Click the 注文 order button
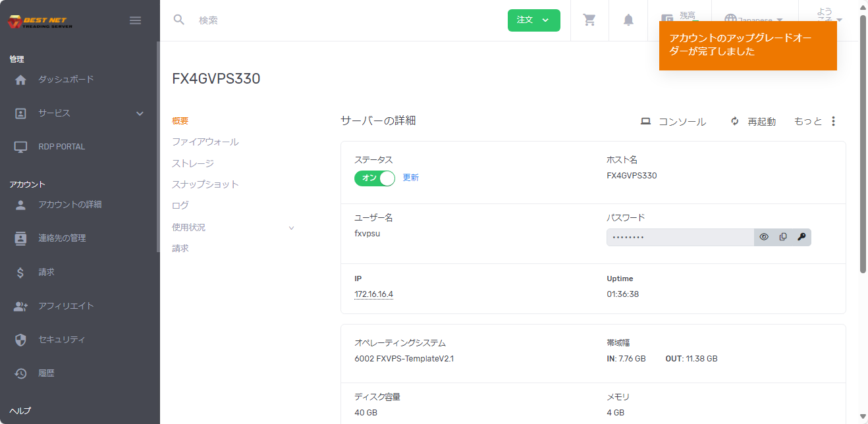 tap(533, 20)
